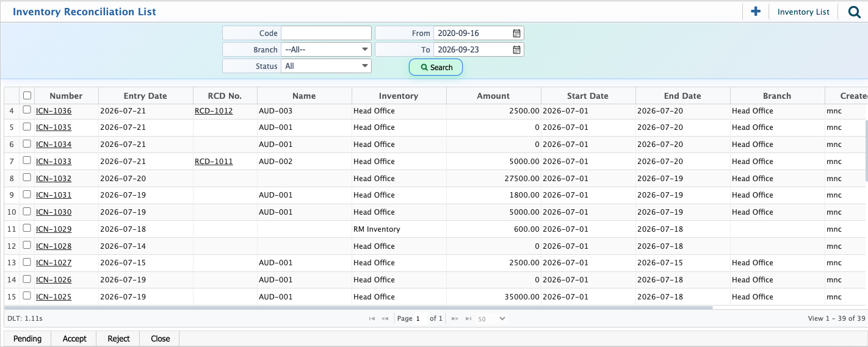The height and width of the screenshot is (347, 868).
Task: Check the box for ICN-1025
Action: (x=27, y=296)
